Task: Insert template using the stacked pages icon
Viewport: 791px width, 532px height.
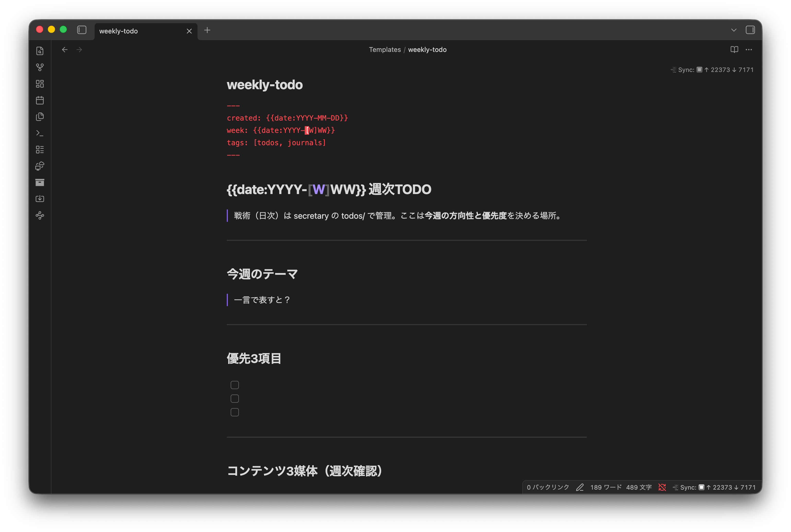Action: (40, 117)
